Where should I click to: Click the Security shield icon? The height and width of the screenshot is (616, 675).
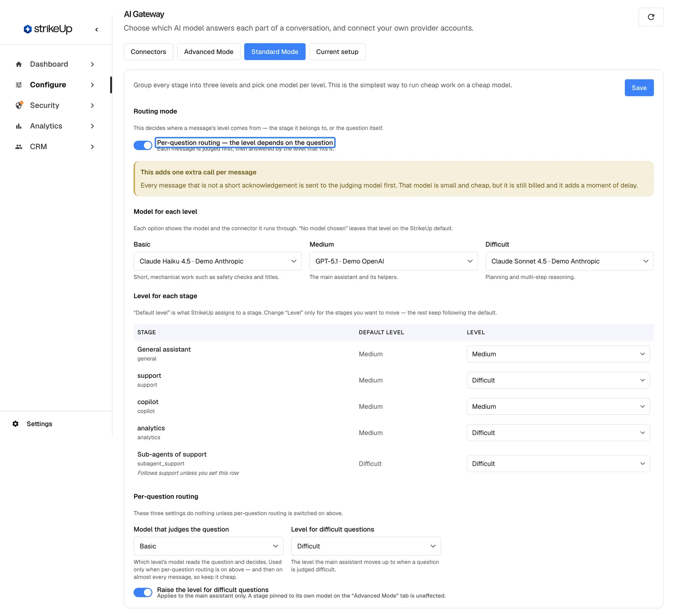pyautogui.click(x=19, y=105)
